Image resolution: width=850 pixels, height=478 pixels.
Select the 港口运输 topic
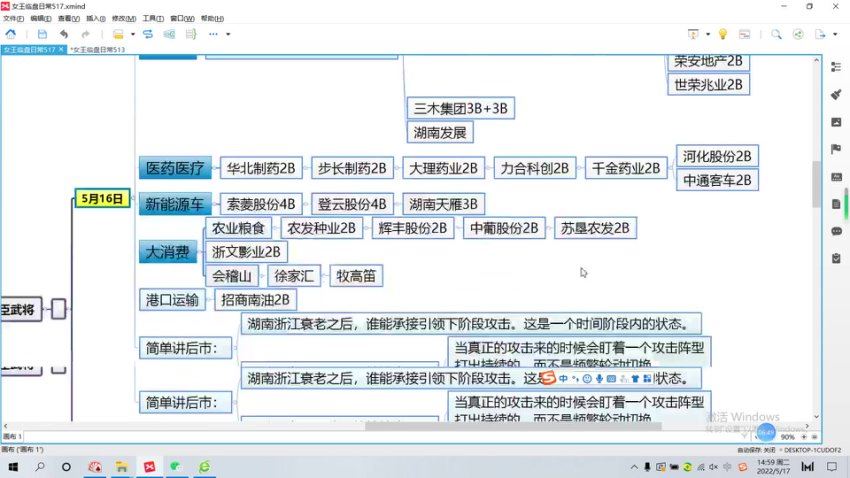(x=172, y=300)
